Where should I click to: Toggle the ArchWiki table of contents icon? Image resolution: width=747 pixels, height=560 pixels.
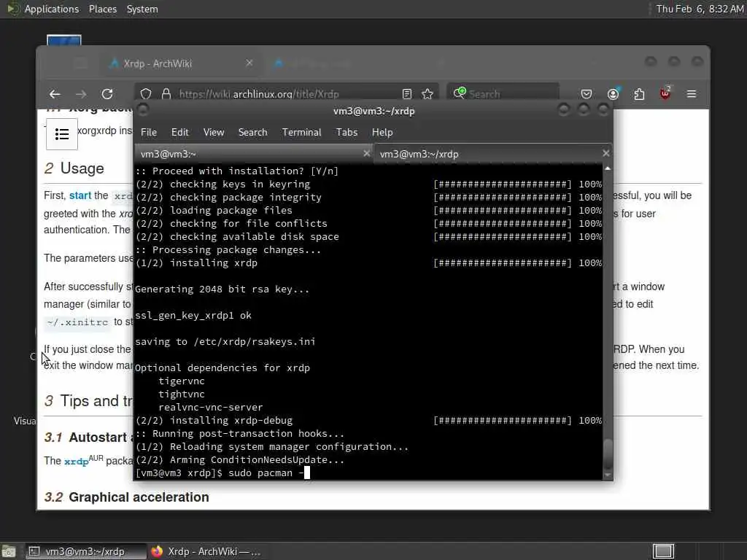pos(62,134)
